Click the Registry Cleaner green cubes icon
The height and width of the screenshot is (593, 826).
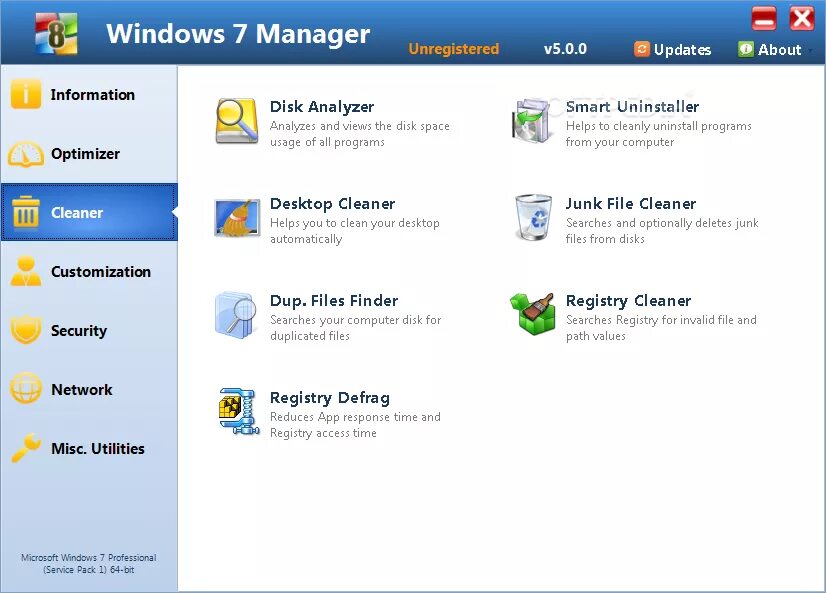tap(533, 314)
